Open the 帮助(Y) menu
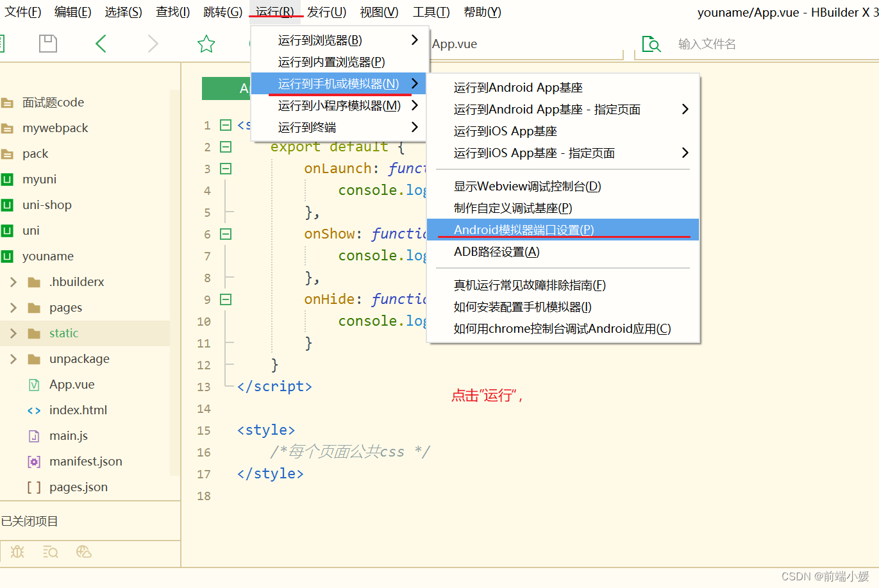Image resolution: width=879 pixels, height=588 pixels. click(483, 12)
